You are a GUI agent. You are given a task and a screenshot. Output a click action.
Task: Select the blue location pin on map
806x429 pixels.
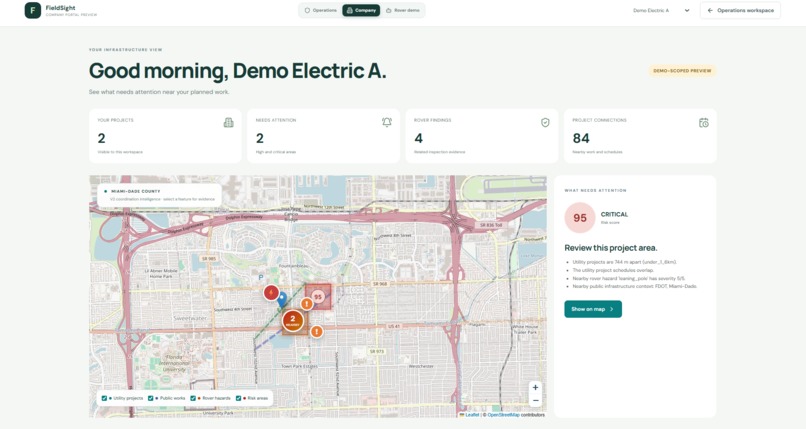pos(282,299)
